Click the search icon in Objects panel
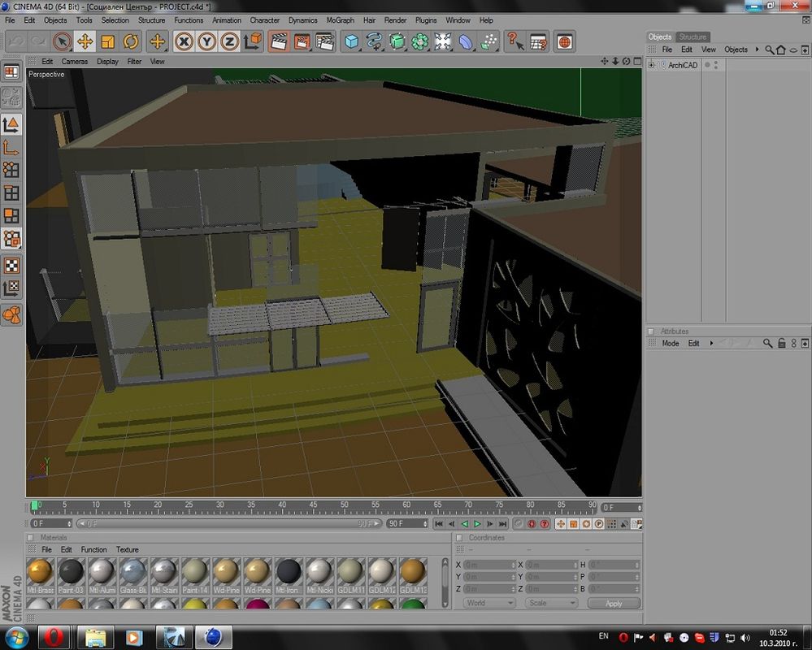 pyautogui.click(x=767, y=50)
